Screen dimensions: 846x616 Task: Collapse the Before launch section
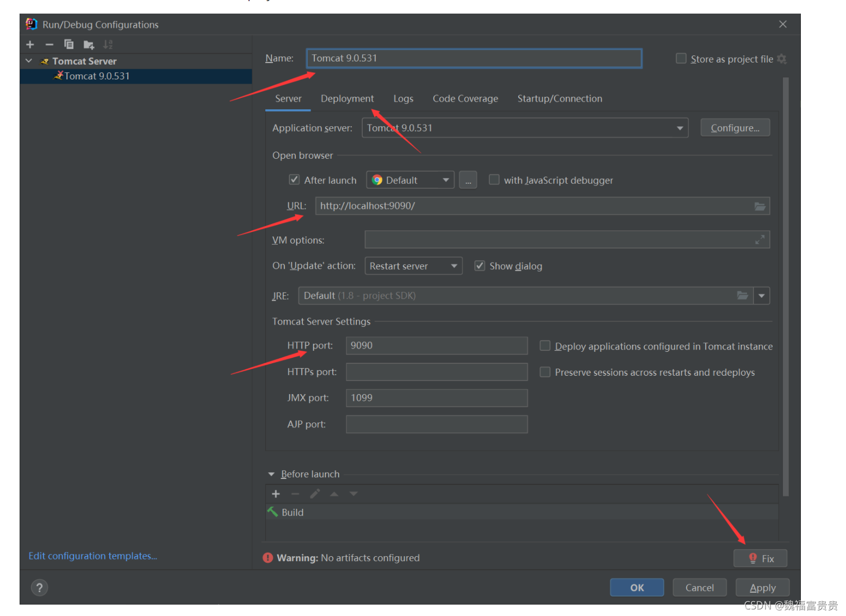[271, 474]
